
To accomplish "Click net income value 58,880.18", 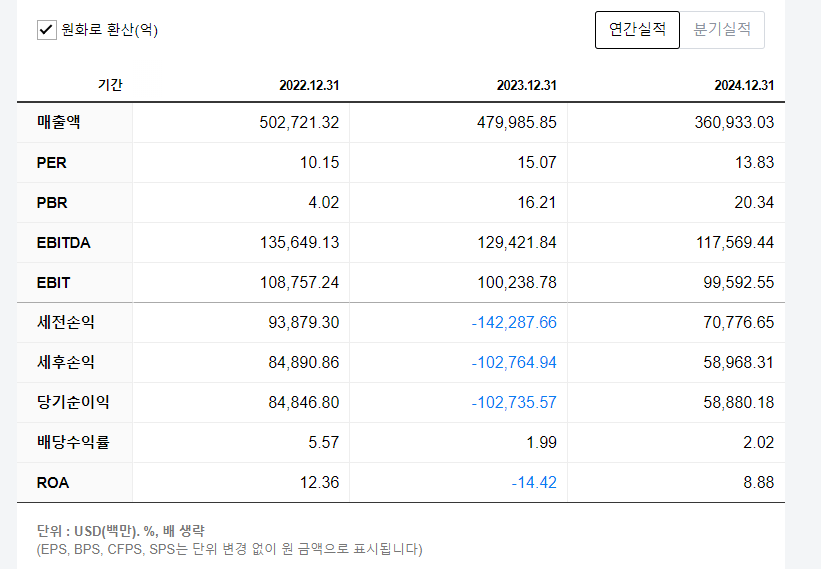I will (738, 403).
